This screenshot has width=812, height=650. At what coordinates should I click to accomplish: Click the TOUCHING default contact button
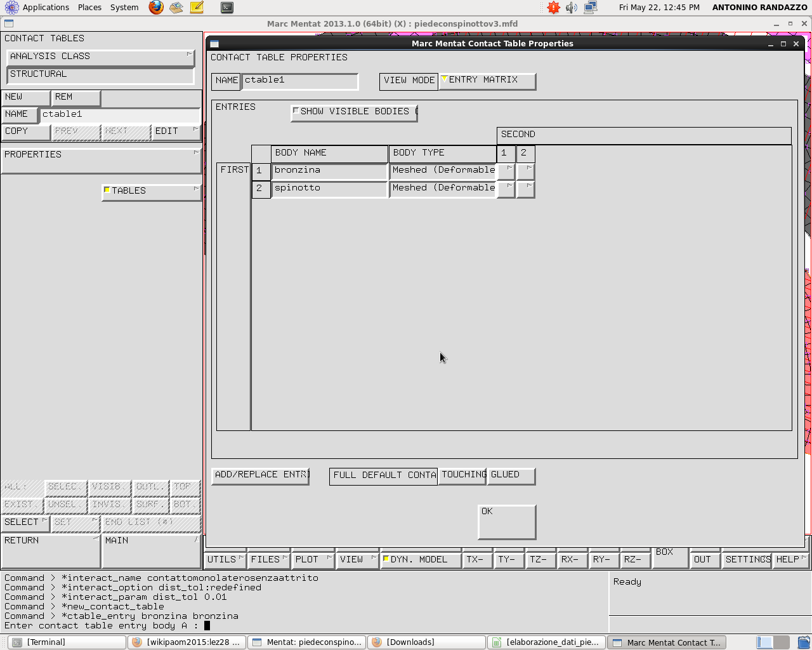(462, 475)
